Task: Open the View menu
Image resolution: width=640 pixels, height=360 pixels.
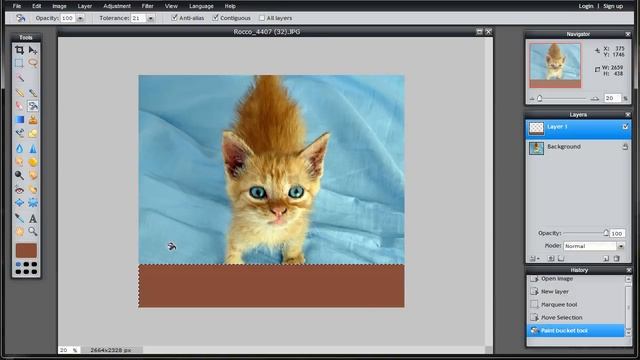Action: click(x=171, y=6)
